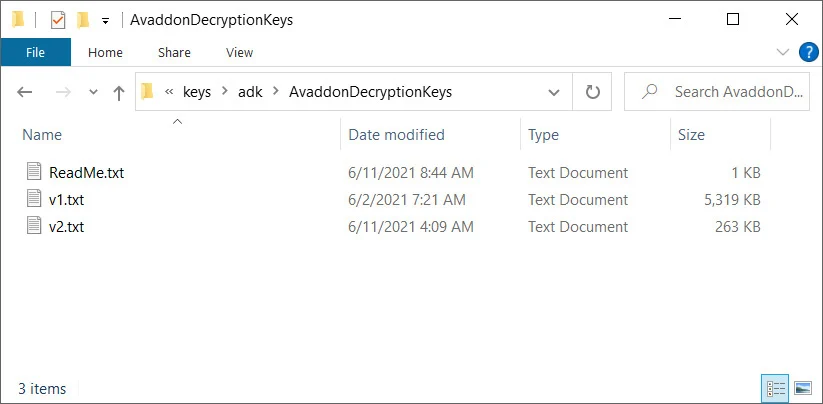823x404 pixels.
Task: Go up one folder level
Action: [x=119, y=92]
